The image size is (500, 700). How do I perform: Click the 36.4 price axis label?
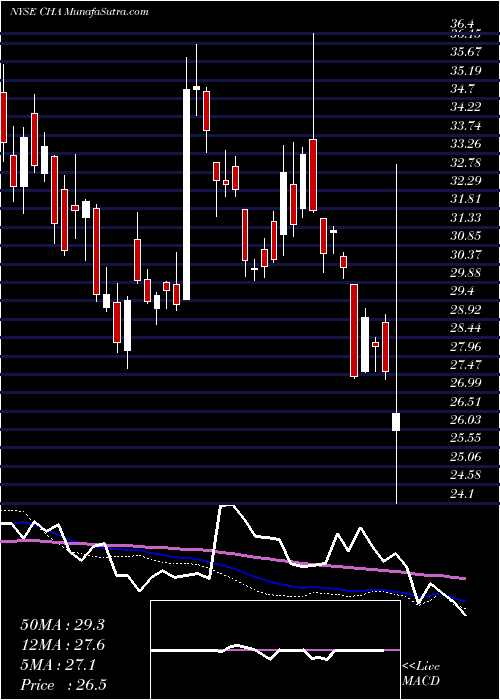pyautogui.click(x=463, y=24)
